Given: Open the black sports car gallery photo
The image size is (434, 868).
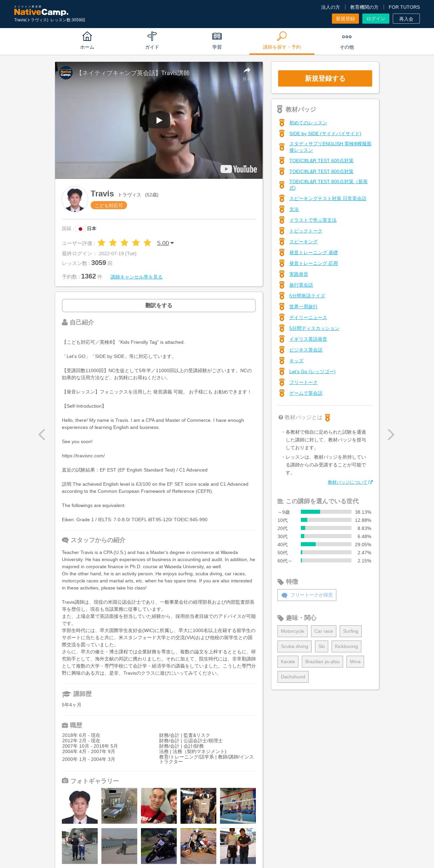Looking at the screenshot, I should point(119,806).
